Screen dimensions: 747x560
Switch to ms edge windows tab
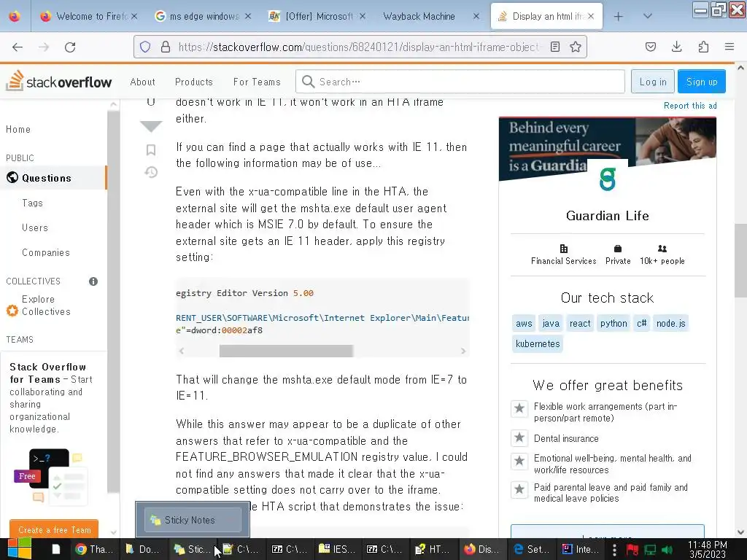[203, 17]
